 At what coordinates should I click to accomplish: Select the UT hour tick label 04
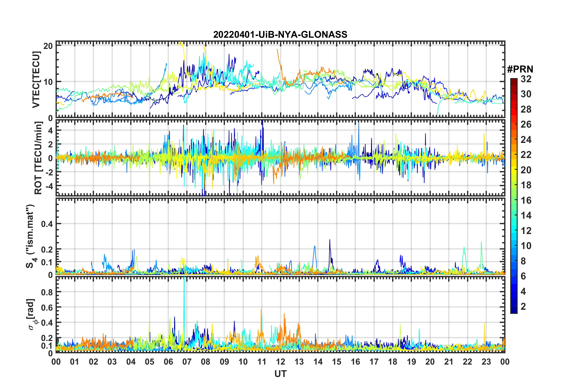[x=131, y=362]
